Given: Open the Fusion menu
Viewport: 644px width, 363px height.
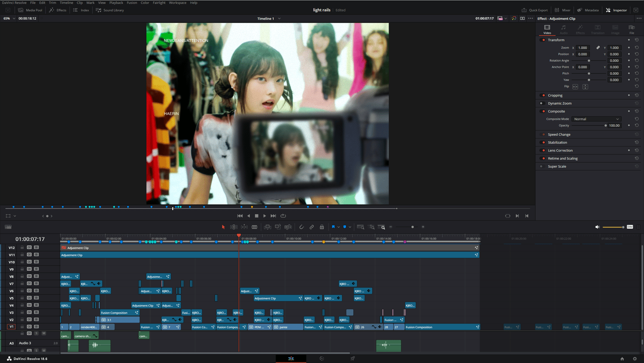Looking at the screenshot, I should (132, 3).
